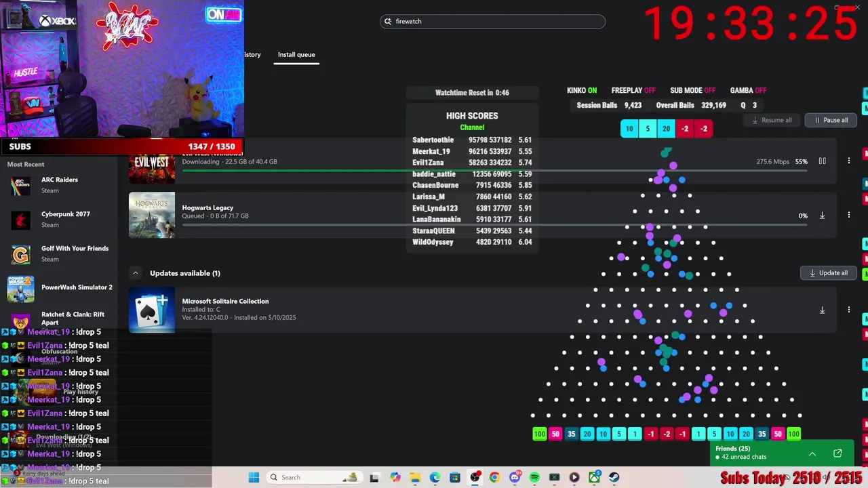Screen dimensions: 868x488
Task: Focus the search box containing firewatch
Action: 492,22
